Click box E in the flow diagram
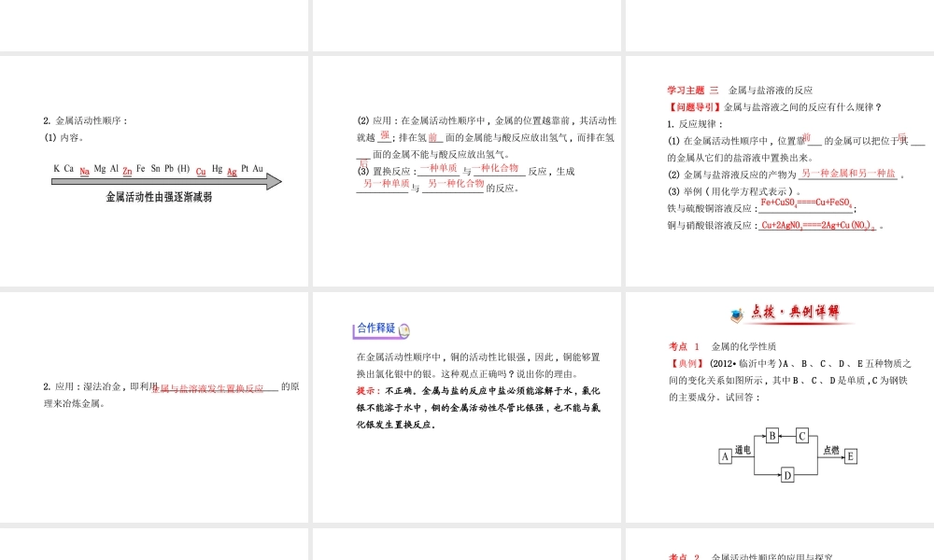934x560 pixels. pyautogui.click(x=851, y=456)
